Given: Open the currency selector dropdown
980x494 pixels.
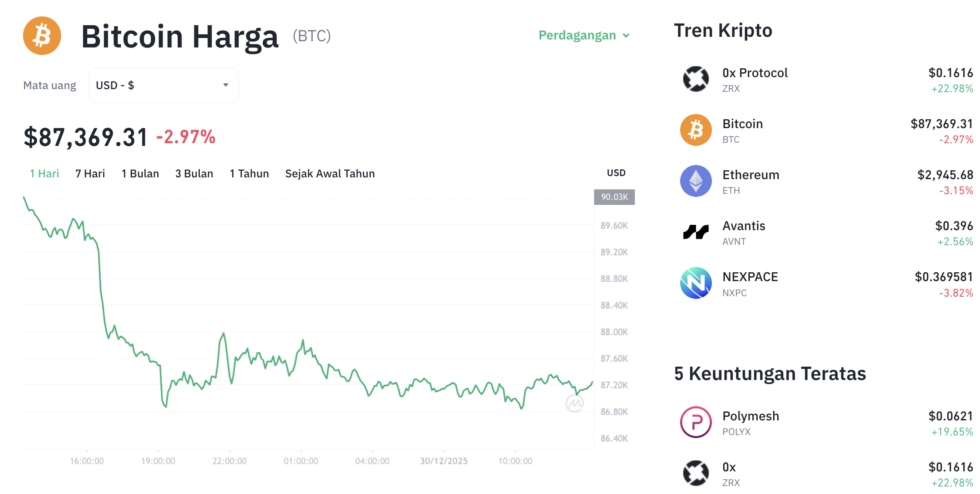Looking at the screenshot, I should coord(163,85).
